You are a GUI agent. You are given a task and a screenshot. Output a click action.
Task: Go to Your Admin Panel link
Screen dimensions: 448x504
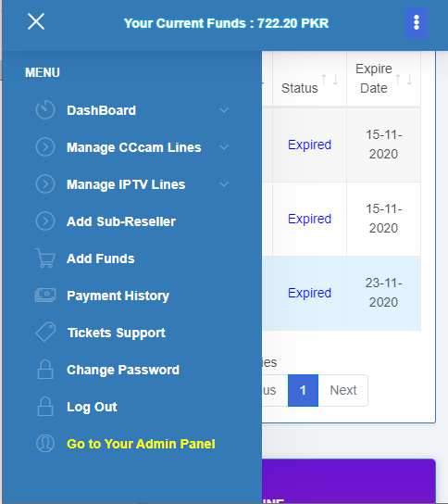141,444
